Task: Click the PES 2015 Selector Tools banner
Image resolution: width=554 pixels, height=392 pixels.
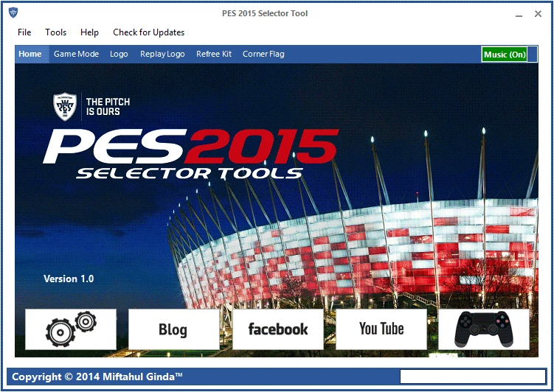Action: pos(190,153)
